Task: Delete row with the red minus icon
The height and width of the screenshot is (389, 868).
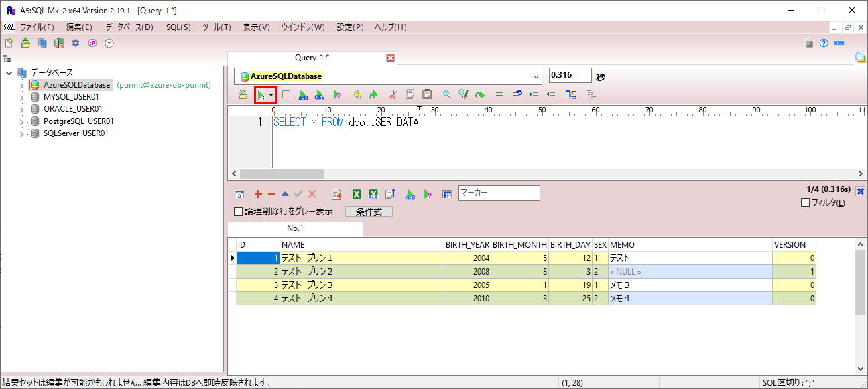Action: [x=271, y=194]
